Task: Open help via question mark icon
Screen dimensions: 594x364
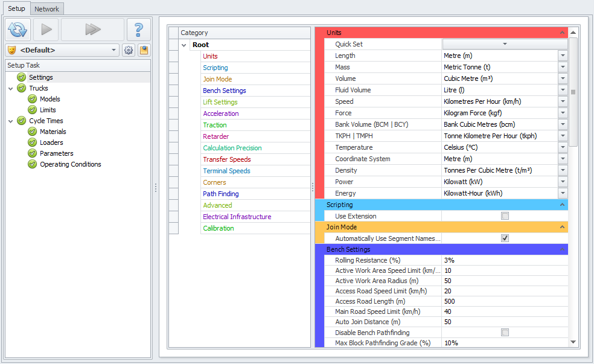Action: pyautogui.click(x=139, y=29)
